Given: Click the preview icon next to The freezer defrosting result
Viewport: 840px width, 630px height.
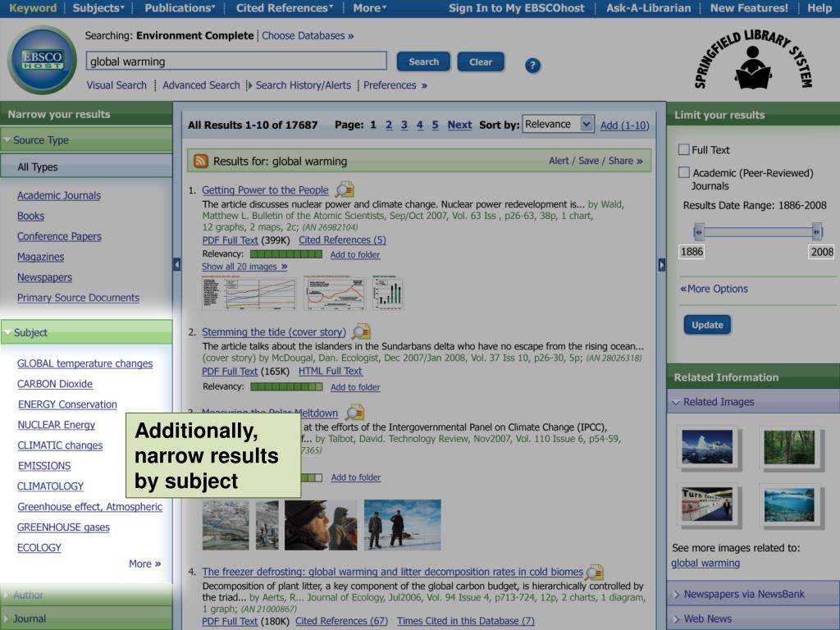Looking at the screenshot, I should tap(594, 572).
